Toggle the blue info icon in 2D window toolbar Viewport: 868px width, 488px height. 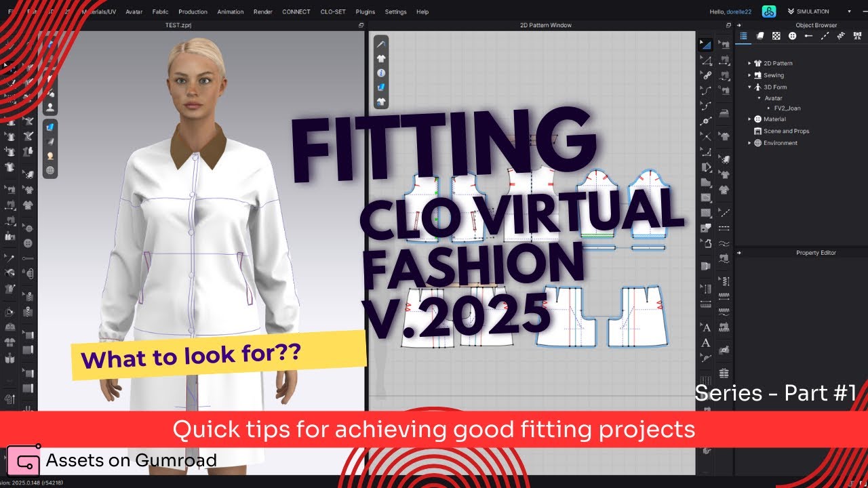[381, 73]
